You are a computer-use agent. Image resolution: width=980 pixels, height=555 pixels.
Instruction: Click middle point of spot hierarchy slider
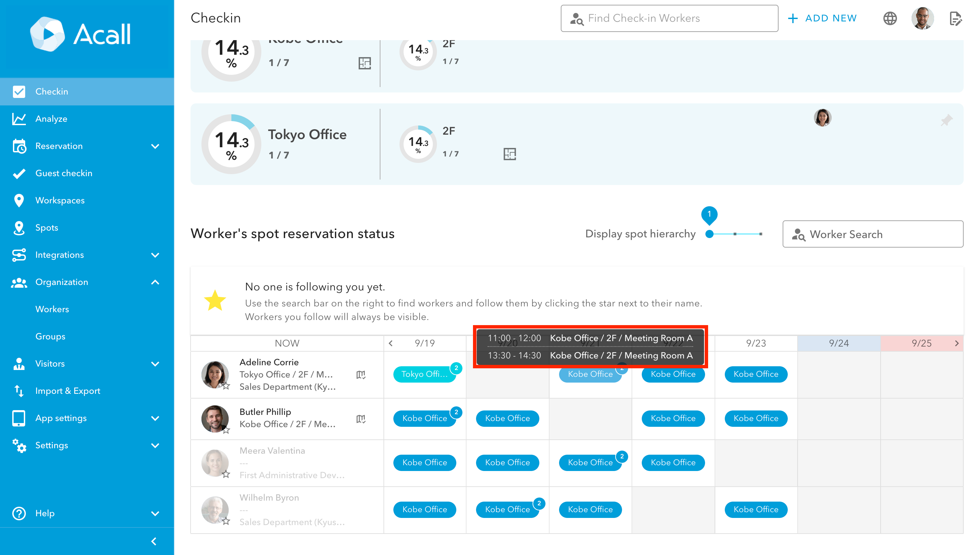[x=735, y=234]
